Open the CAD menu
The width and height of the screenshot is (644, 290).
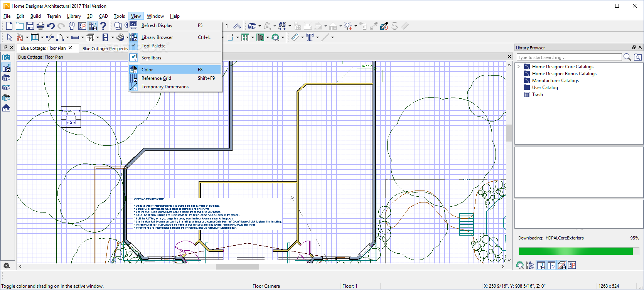pos(103,16)
